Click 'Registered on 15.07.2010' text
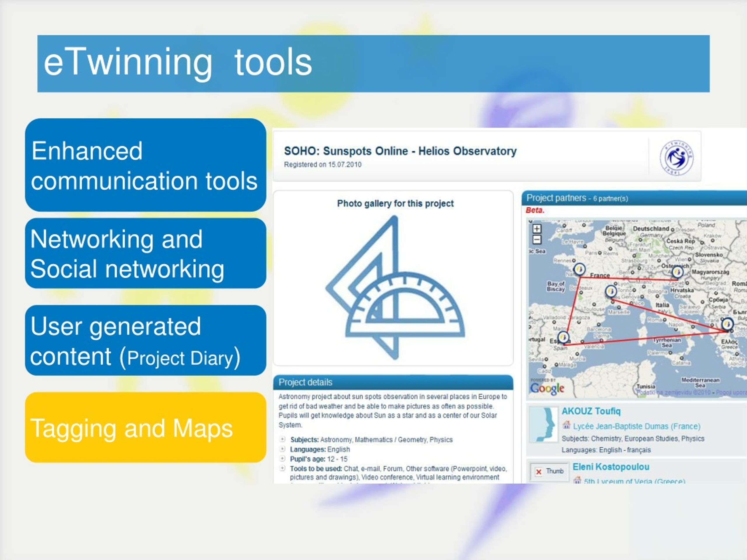This screenshot has width=747, height=560. [x=322, y=164]
